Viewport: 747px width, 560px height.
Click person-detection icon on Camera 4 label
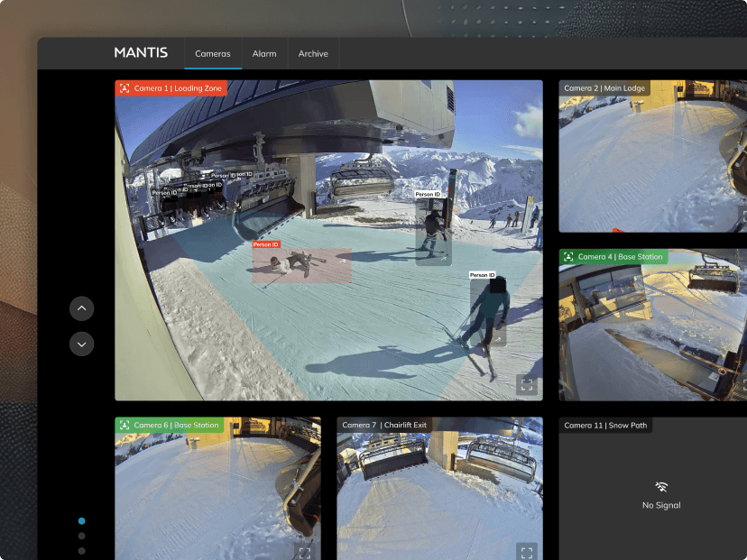click(568, 257)
